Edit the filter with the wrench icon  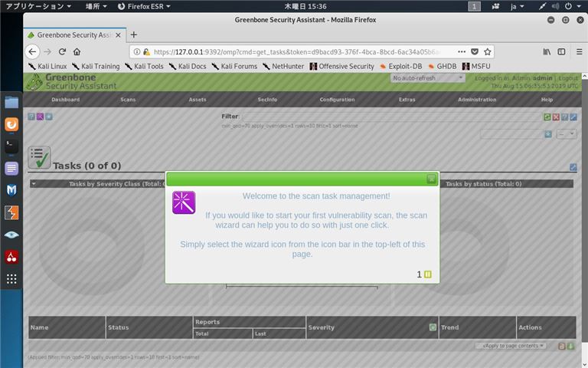(x=573, y=117)
